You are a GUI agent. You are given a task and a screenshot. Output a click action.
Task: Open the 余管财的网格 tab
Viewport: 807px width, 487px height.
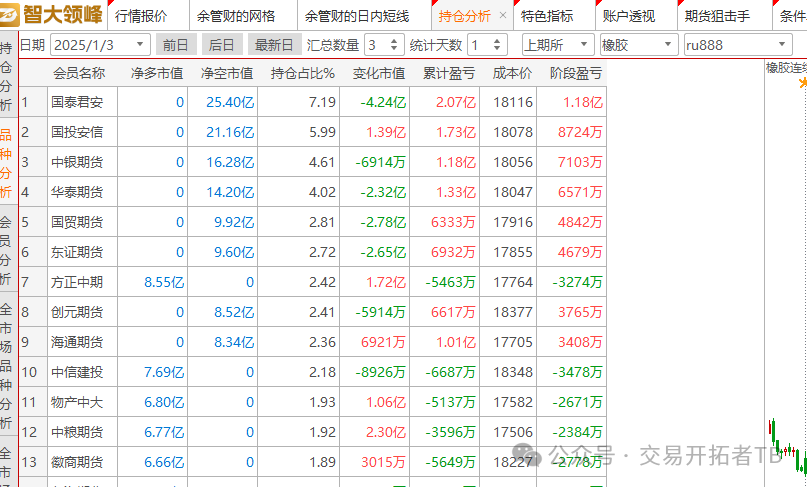236,16
